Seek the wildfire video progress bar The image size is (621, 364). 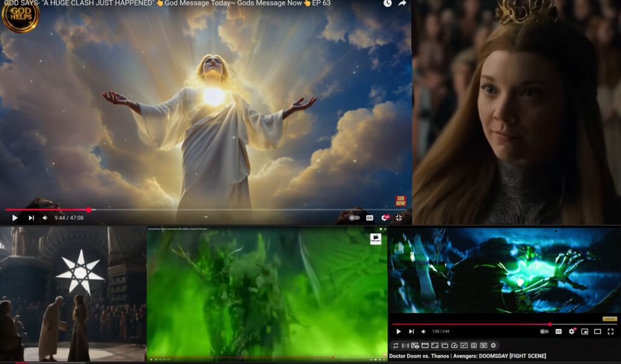(267, 357)
